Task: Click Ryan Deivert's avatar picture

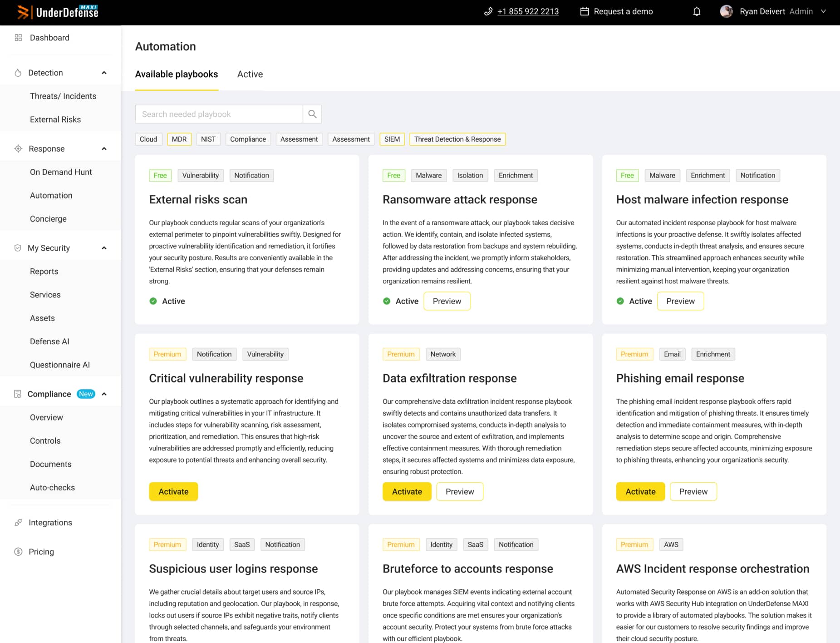Action: coord(726,11)
